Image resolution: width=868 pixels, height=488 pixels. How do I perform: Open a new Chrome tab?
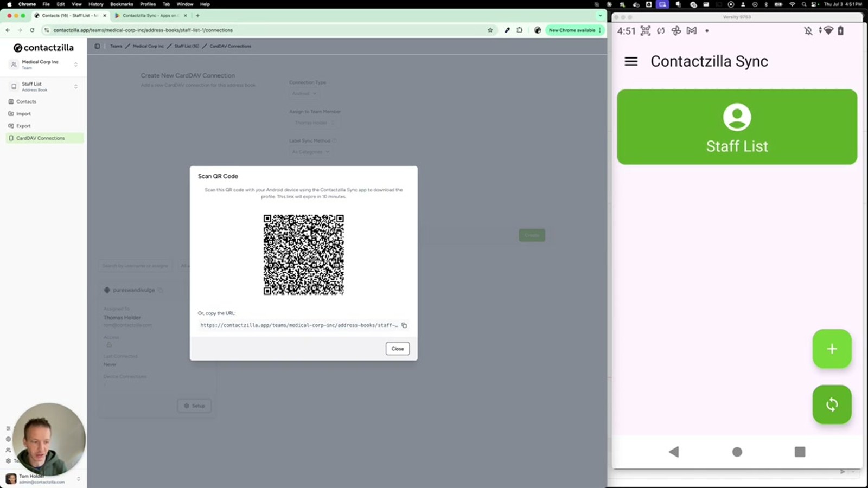coord(197,16)
